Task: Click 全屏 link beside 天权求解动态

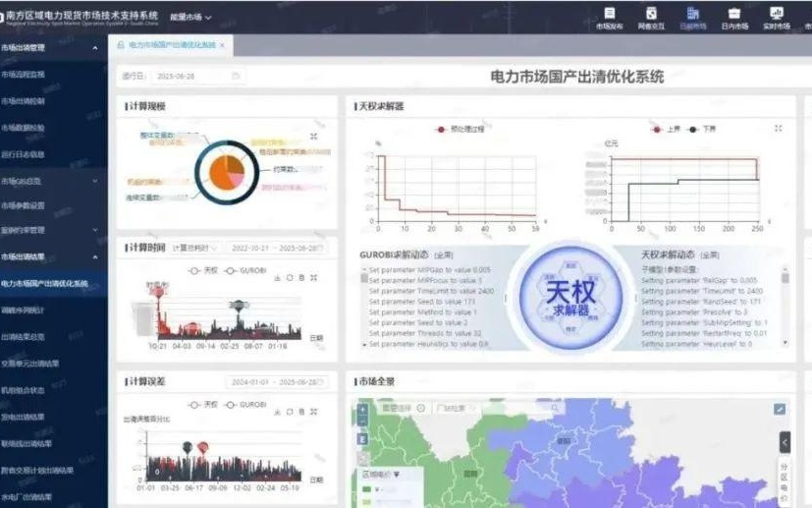Action: pyautogui.click(x=710, y=255)
